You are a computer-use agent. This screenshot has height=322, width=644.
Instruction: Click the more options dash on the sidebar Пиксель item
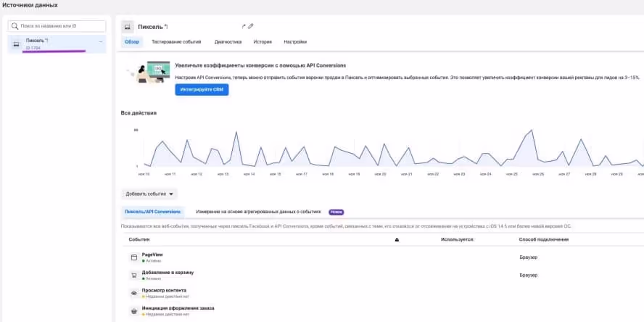(x=101, y=41)
